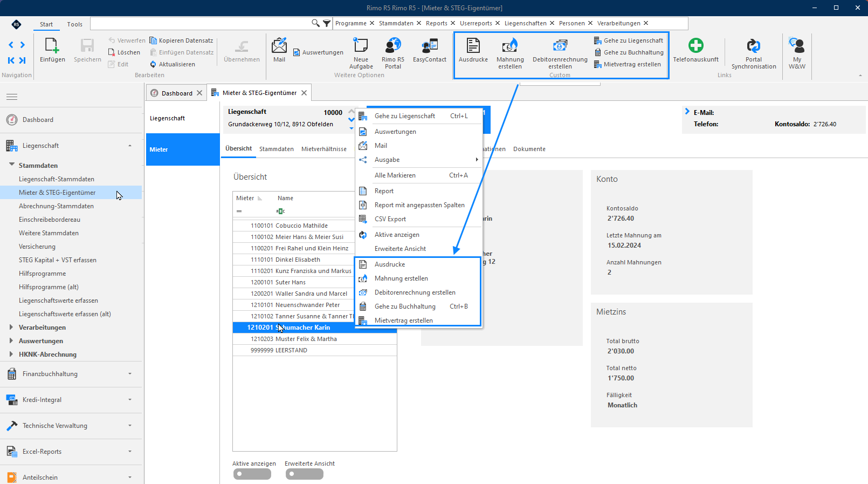This screenshot has height=484, width=868.
Task: Select row Muster Felix & Martha
Action: (x=315, y=339)
